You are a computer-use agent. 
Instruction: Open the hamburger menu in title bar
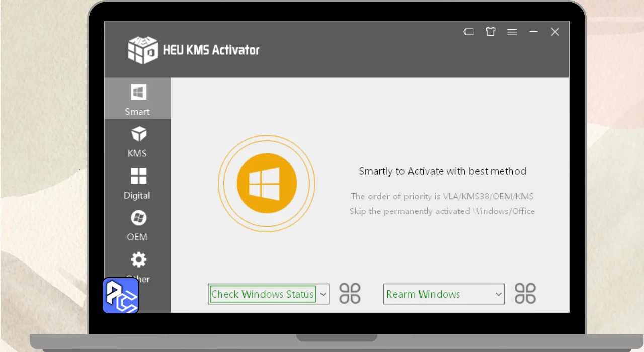click(512, 32)
